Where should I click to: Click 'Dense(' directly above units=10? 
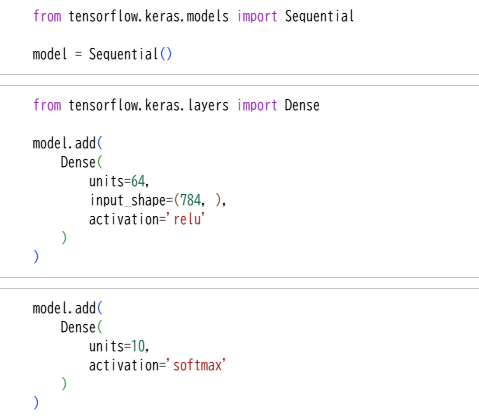[x=81, y=327]
